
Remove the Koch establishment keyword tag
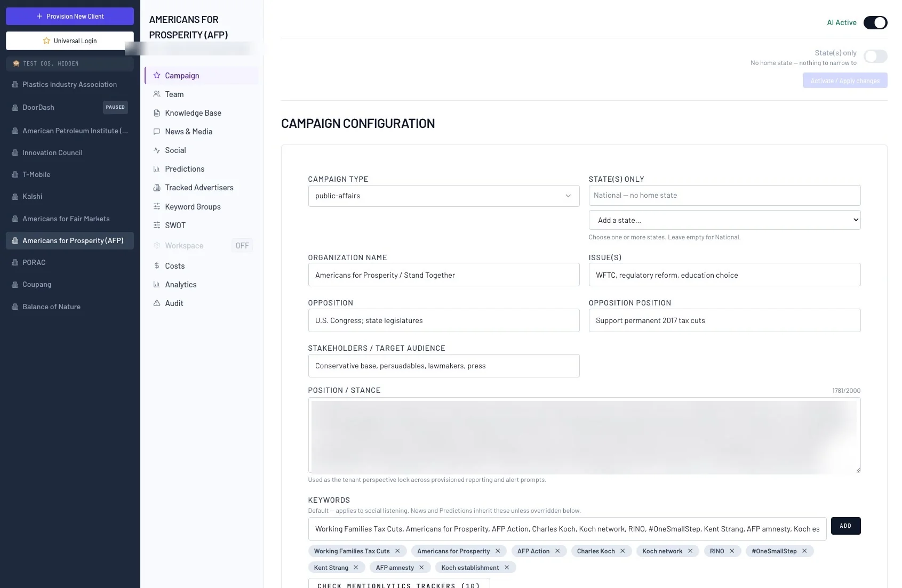(x=507, y=568)
